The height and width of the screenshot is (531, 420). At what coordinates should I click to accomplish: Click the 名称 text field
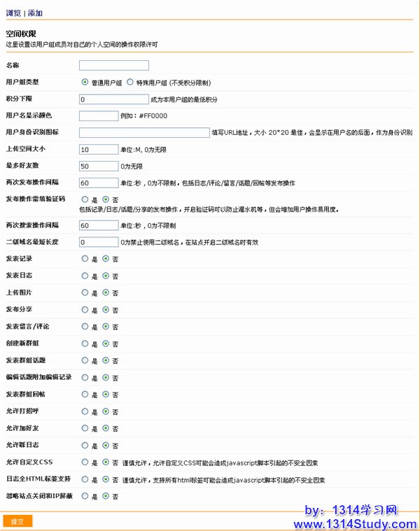tap(114, 66)
